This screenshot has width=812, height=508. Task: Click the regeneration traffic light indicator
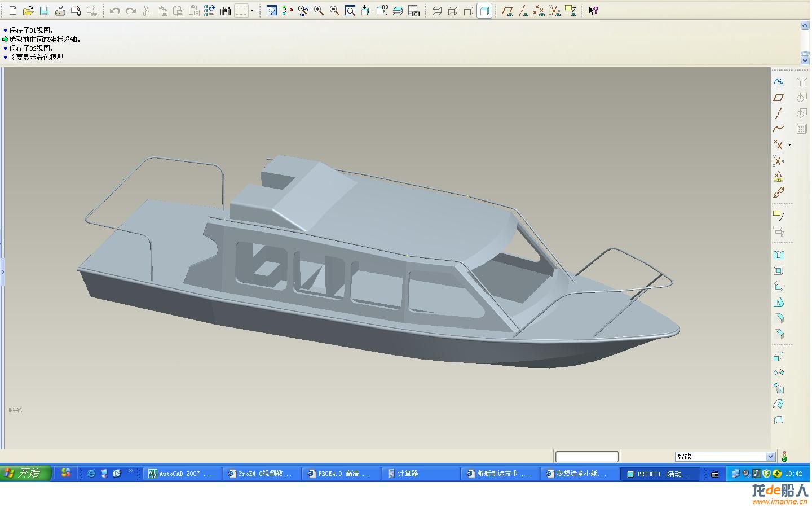(x=784, y=456)
